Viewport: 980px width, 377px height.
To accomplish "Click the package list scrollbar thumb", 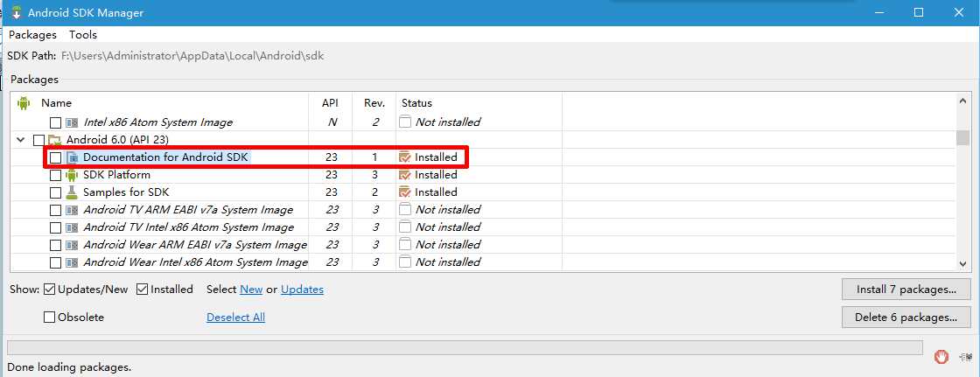I will click(x=963, y=137).
